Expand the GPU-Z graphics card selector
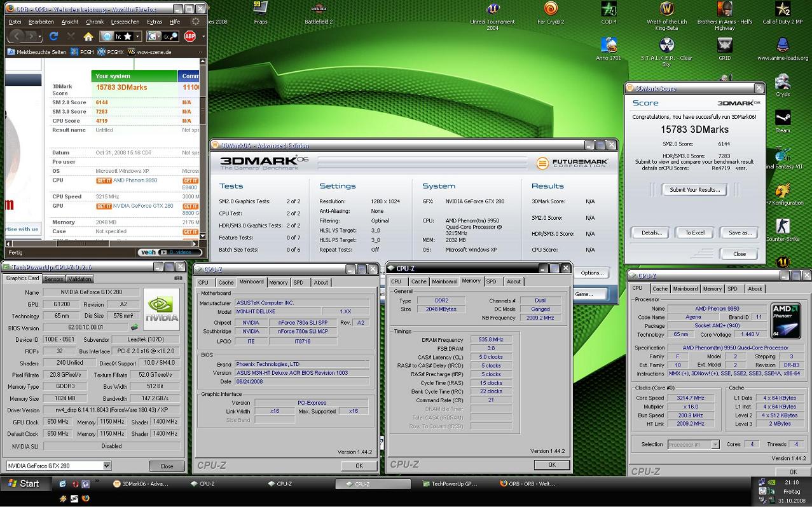 click(107, 466)
